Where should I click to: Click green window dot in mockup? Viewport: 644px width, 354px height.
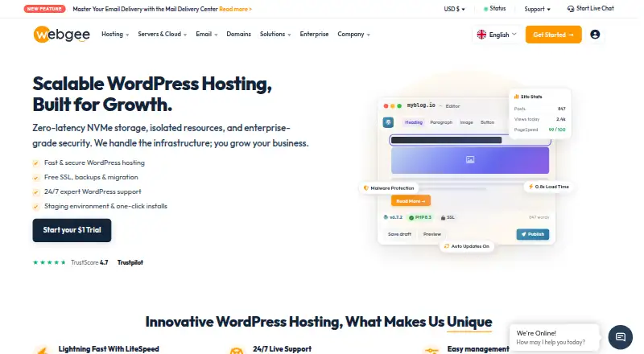click(x=399, y=106)
